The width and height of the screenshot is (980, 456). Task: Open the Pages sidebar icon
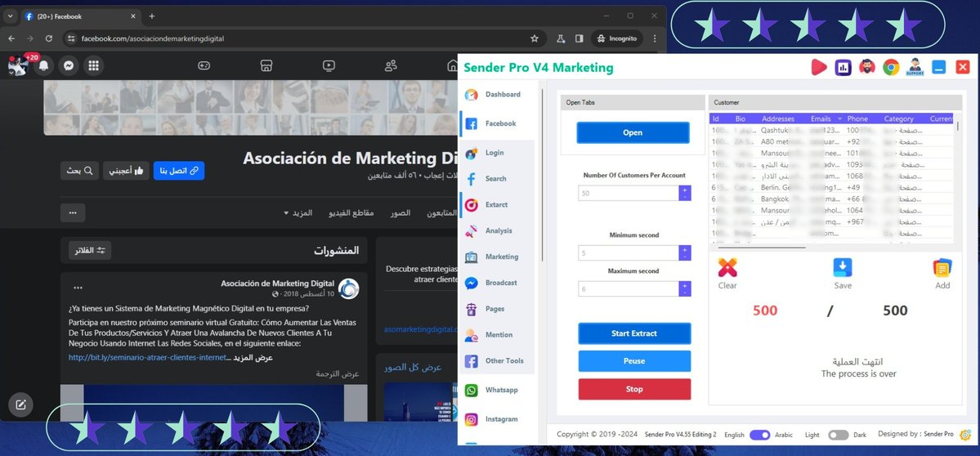pos(472,309)
